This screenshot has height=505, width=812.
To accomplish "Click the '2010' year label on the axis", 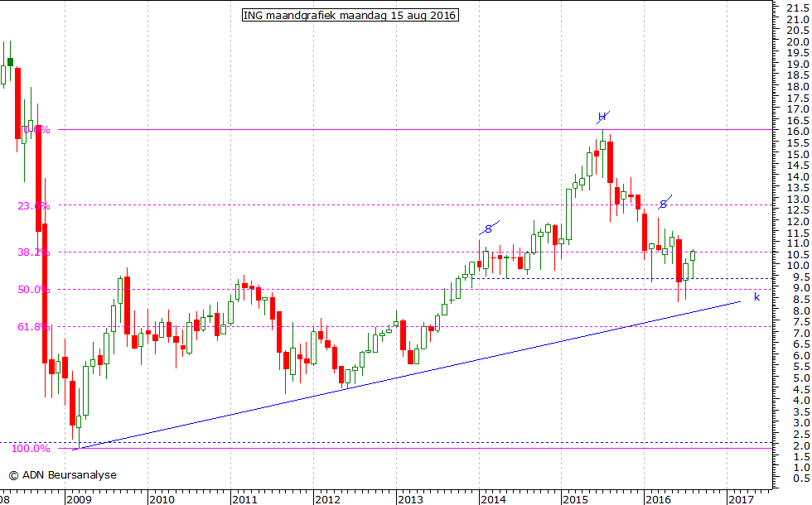I will tap(162, 499).
